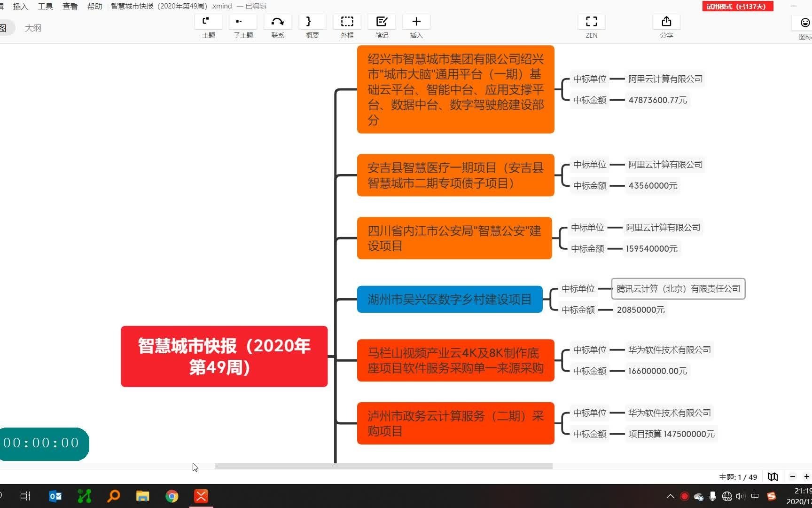The image size is (812, 508).
Task: Open the green branch app in taskbar
Action: point(84,496)
